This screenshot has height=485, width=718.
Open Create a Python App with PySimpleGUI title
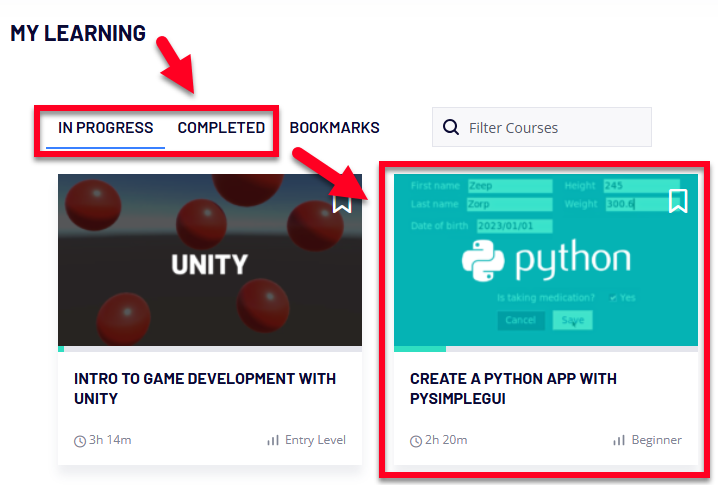click(x=513, y=389)
